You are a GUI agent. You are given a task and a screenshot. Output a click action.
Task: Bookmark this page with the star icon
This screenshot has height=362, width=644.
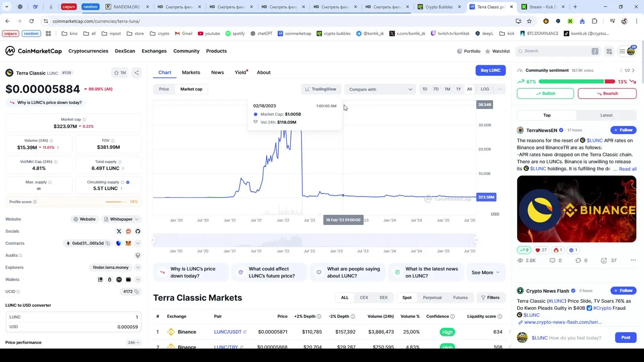[x=529, y=21]
